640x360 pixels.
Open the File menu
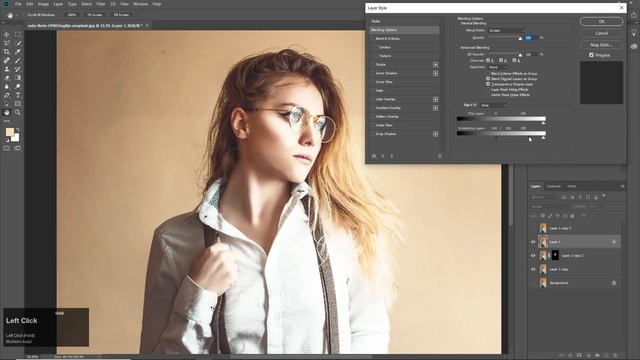pos(18,4)
